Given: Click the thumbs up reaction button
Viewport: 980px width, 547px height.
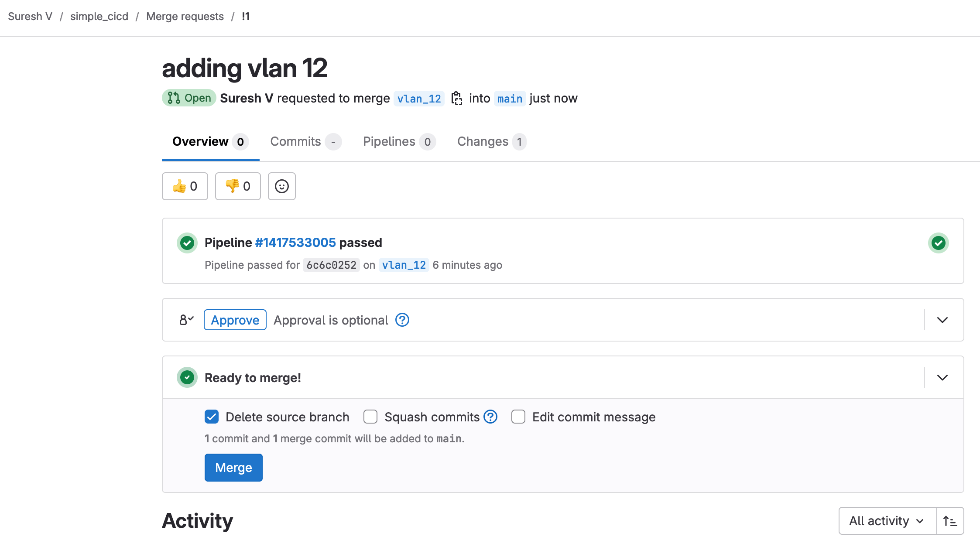Looking at the screenshot, I should click(x=185, y=186).
